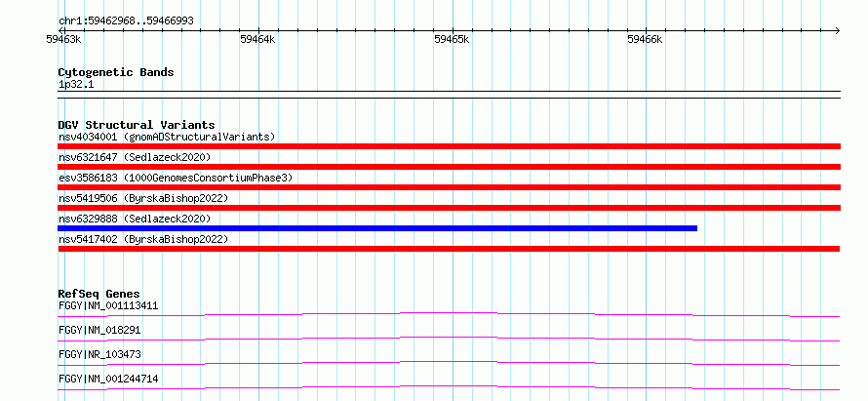868x401 pixels.
Task: Click the 59464k ruler position label
Action: 257,40
